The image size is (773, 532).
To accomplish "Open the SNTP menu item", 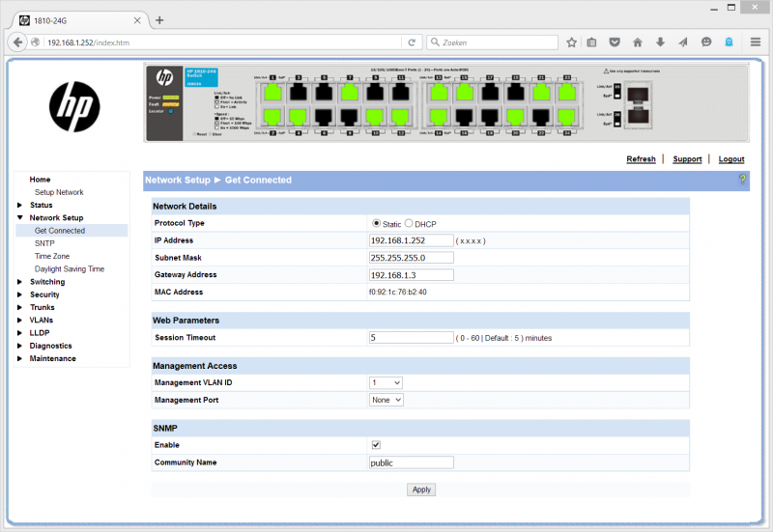I will (44, 243).
